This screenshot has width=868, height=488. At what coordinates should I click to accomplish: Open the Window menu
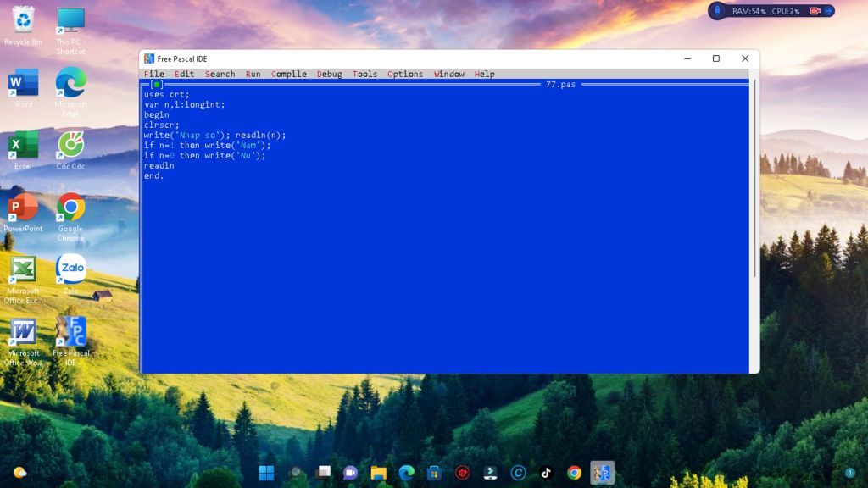pos(449,74)
